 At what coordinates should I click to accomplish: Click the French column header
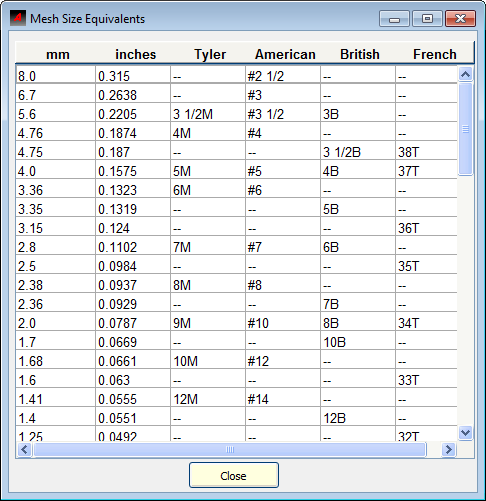435,54
